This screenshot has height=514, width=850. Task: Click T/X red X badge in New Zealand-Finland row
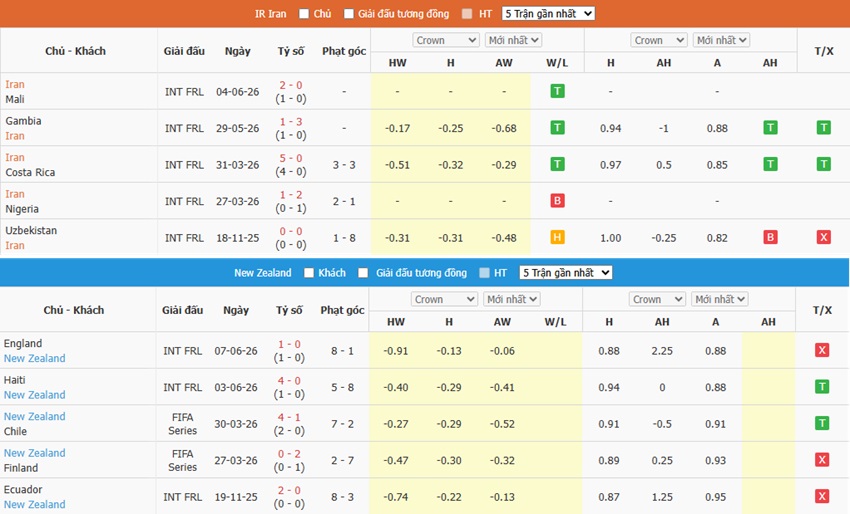822,460
